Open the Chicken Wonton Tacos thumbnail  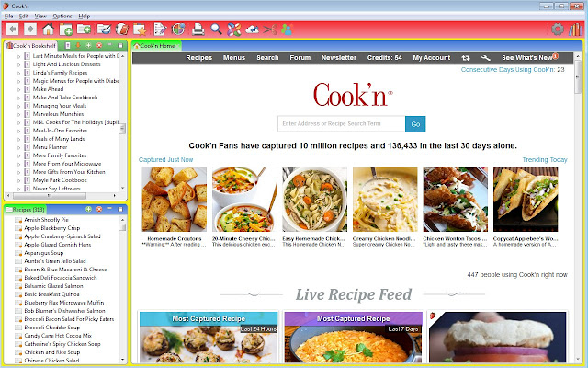pyautogui.click(x=456, y=200)
